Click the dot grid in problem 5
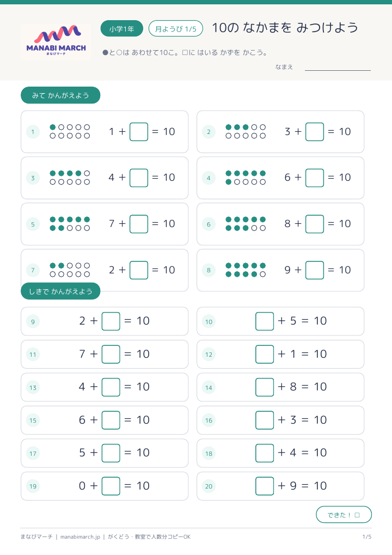 tap(70, 224)
